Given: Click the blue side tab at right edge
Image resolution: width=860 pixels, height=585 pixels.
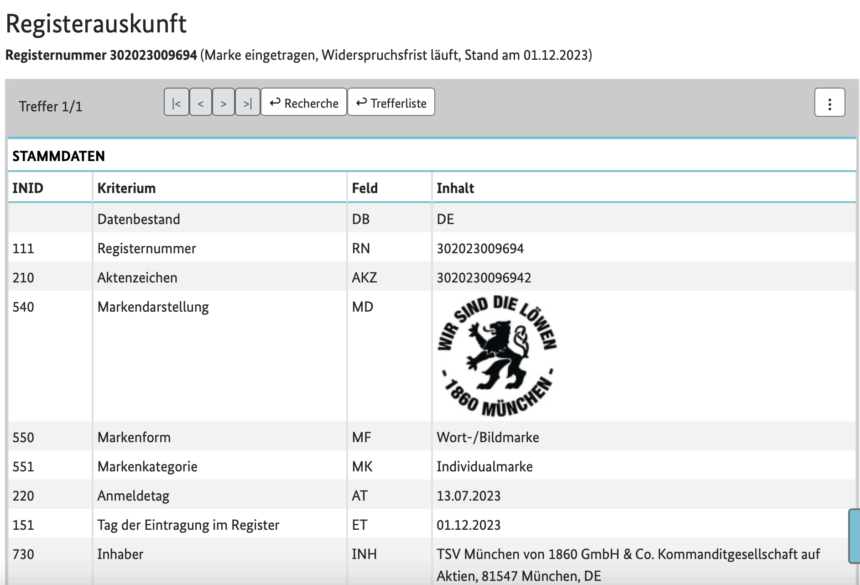Looking at the screenshot, I should click(854, 536).
